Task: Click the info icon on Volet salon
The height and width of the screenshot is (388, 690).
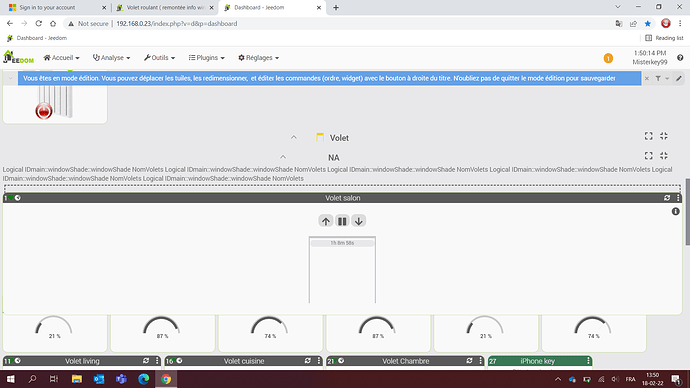Action: 675,212
